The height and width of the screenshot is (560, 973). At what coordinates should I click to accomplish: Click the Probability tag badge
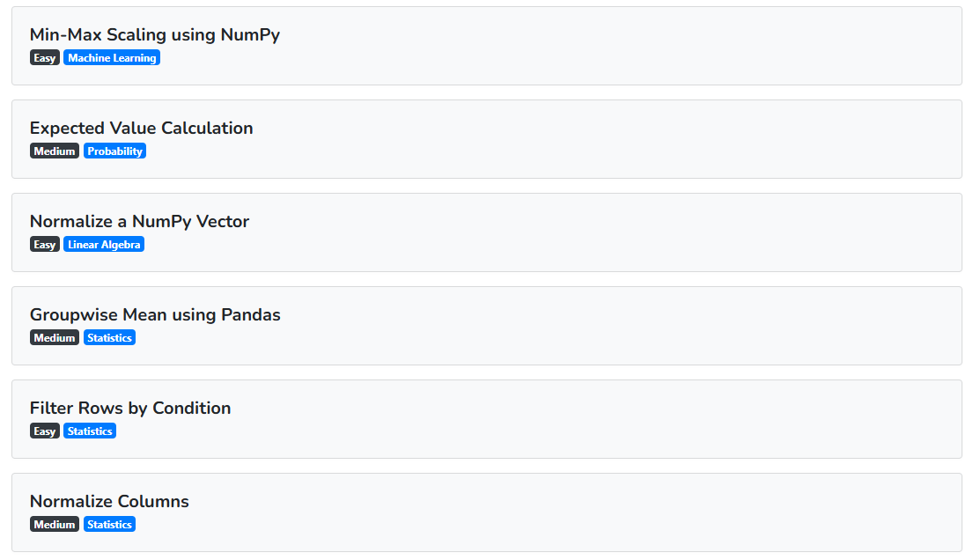[x=114, y=151]
